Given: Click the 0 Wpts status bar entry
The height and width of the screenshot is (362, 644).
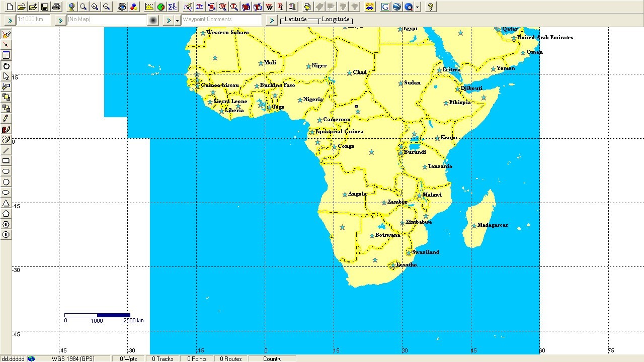Looking at the screenshot, I should (128, 358).
